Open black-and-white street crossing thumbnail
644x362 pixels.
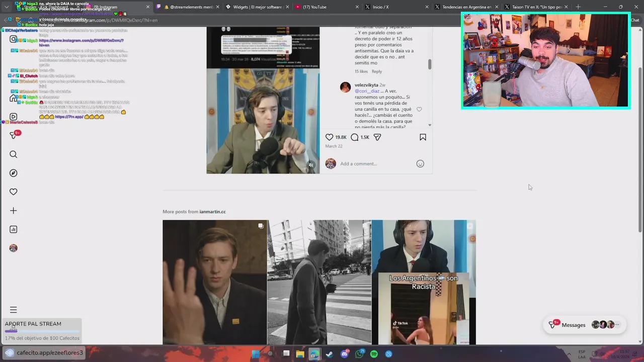319,282
